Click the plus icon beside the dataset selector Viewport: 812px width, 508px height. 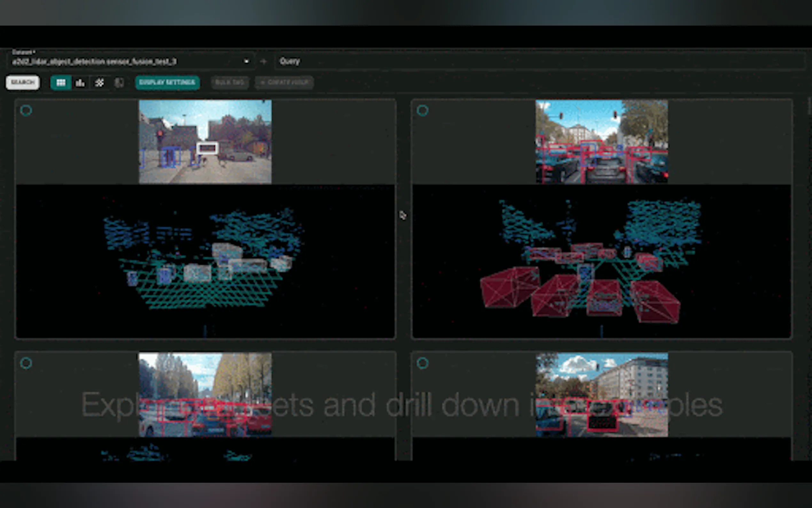263,61
